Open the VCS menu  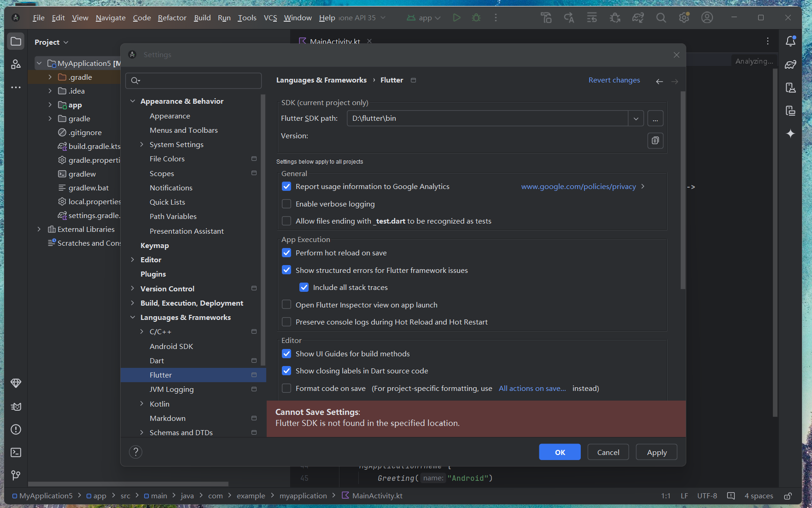pos(270,18)
